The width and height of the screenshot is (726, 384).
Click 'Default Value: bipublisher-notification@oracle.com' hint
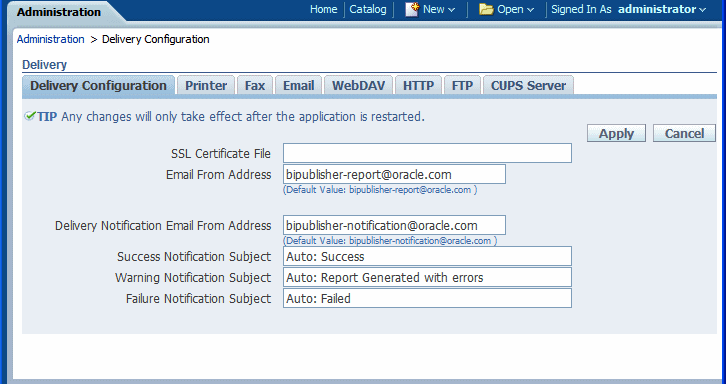pyautogui.click(x=390, y=241)
